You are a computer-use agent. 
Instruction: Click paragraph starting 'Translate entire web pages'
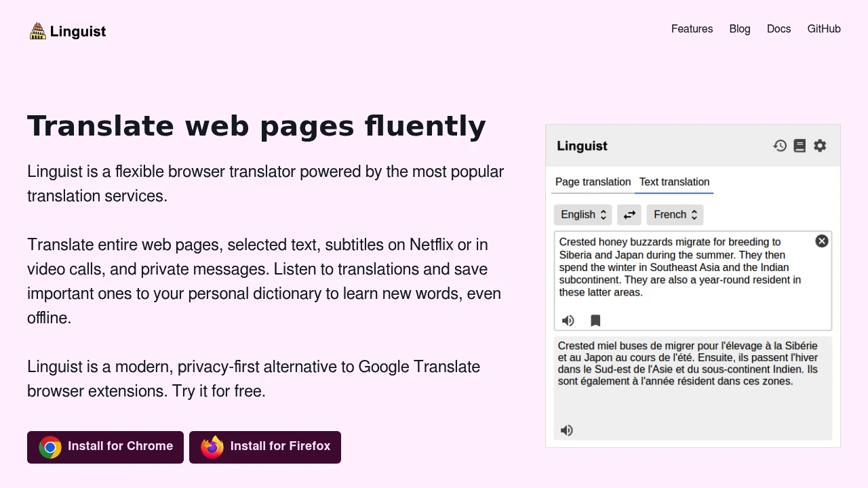click(x=264, y=281)
